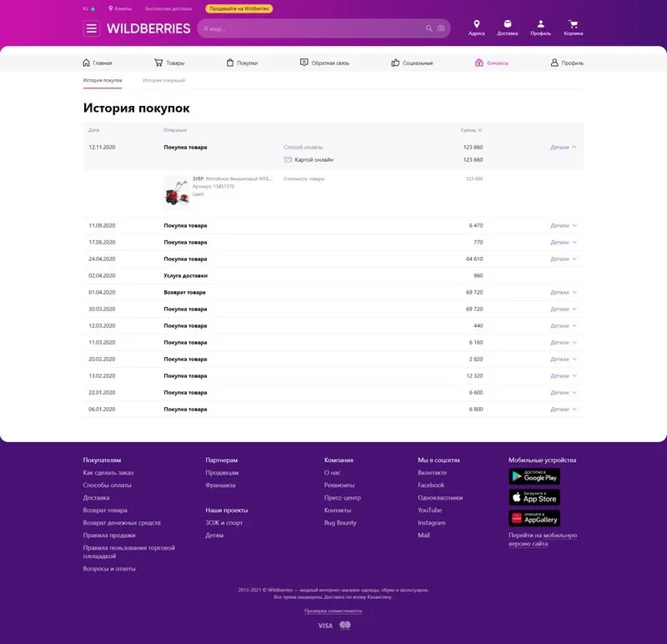Open YouTube social link
The height and width of the screenshot is (644, 667).
point(429,510)
